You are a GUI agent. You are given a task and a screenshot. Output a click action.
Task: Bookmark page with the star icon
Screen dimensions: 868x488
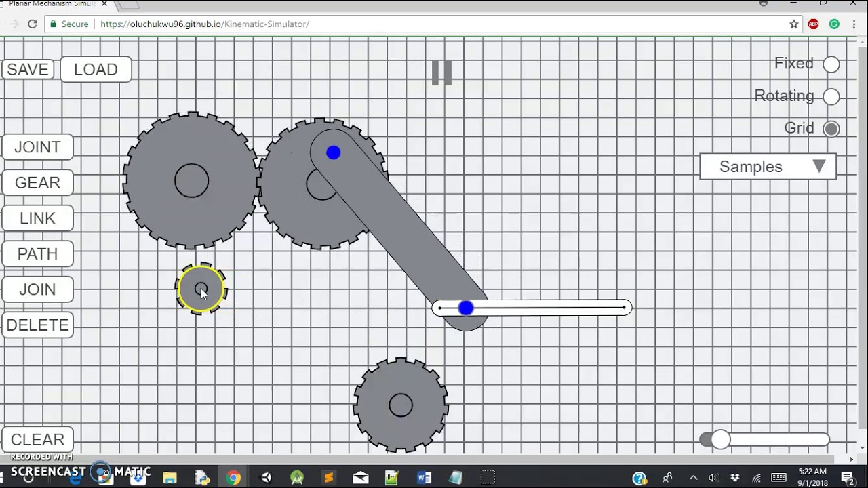pos(794,24)
